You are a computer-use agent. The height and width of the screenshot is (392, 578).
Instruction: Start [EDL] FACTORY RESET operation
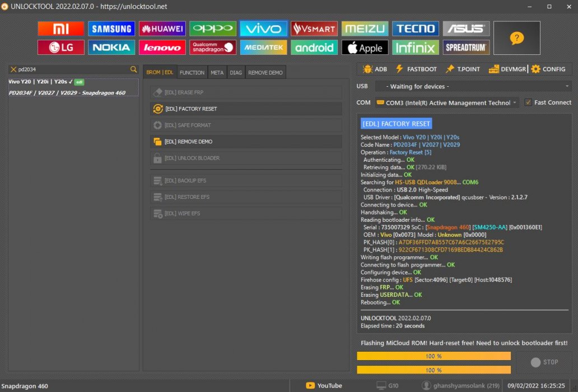point(246,109)
